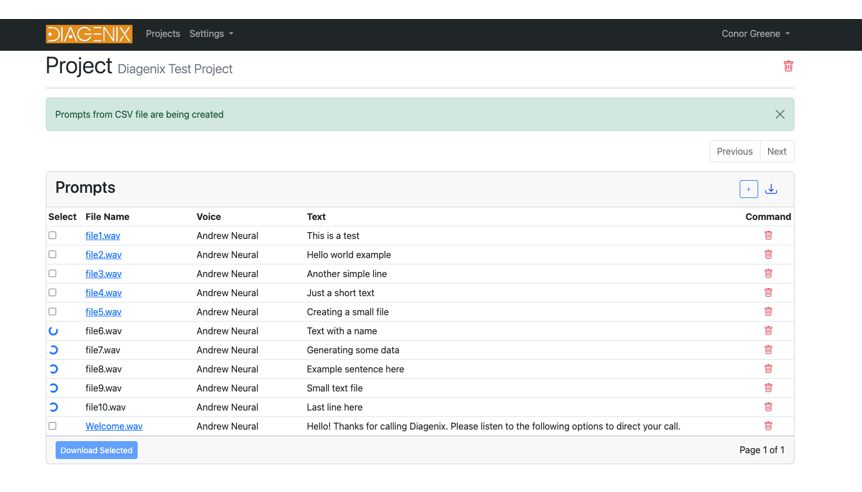Click 'Andrew Neural' in the file1.wav row
Viewport: 862px width, 492px height.
[227, 236]
